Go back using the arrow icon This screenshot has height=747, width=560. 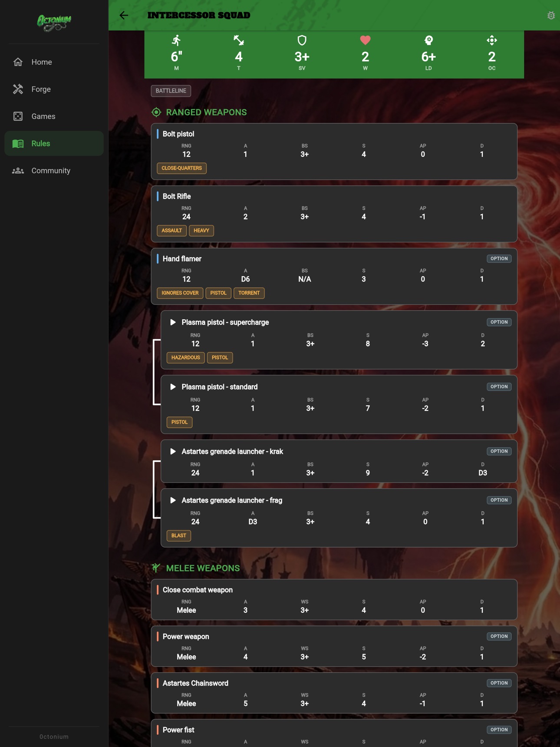[124, 15]
